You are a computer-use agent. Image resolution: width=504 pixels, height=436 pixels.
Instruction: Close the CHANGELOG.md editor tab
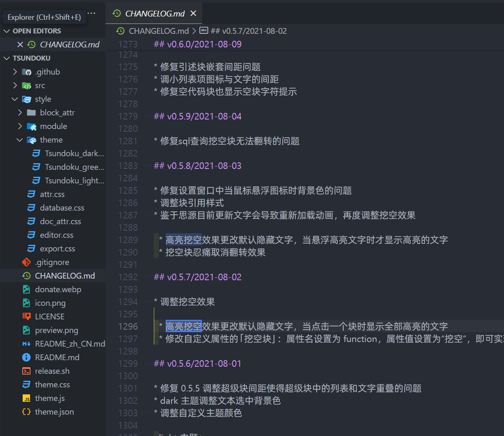193,14
